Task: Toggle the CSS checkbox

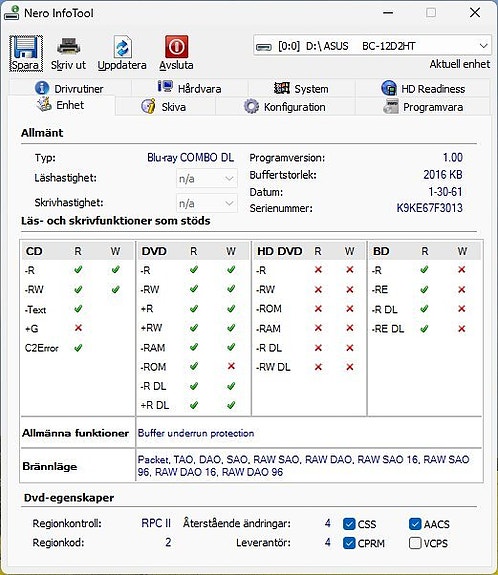Action: pyautogui.click(x=349, y=524)
